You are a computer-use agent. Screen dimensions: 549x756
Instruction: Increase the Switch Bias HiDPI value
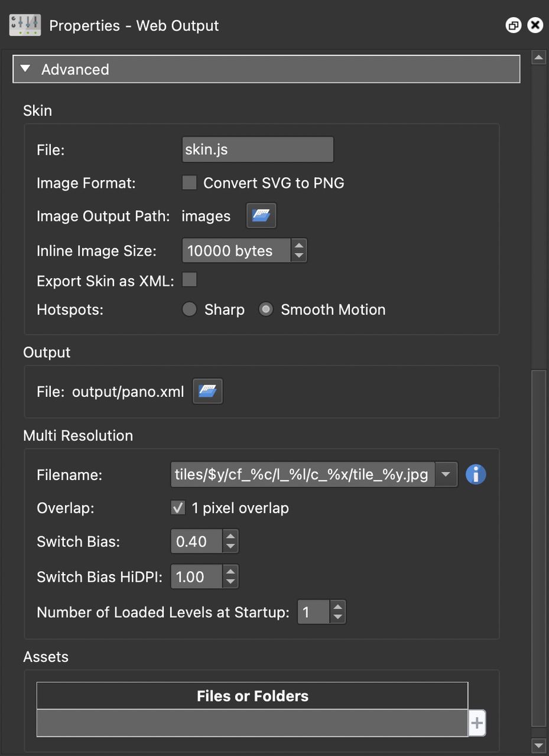pyautogui.click(x=230, y=572)
